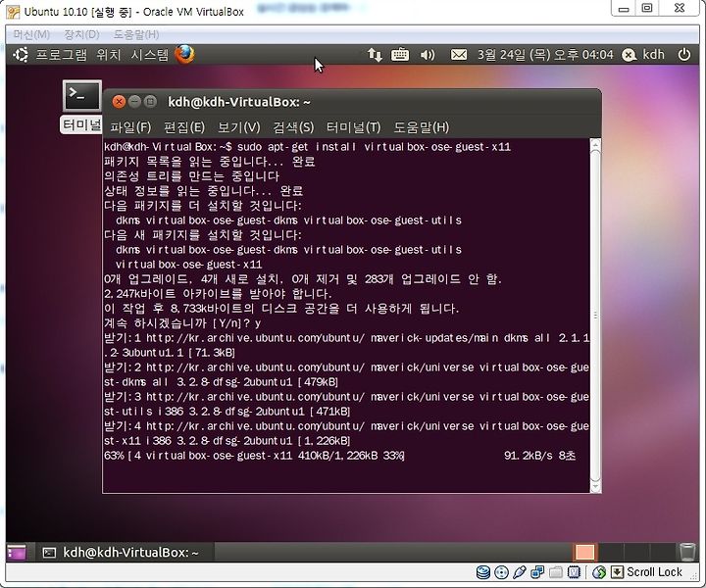Click the VirtualBox virtualization CPU status icon
Viewport: 706px width, 588px height.
pyautogui.click(x=574, y=572)
